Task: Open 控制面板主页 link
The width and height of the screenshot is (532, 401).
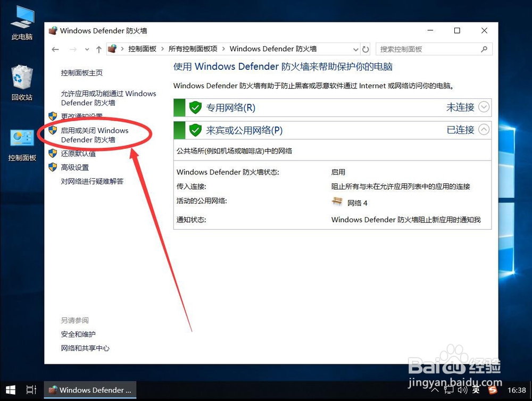Action: (x=81, y=73)
